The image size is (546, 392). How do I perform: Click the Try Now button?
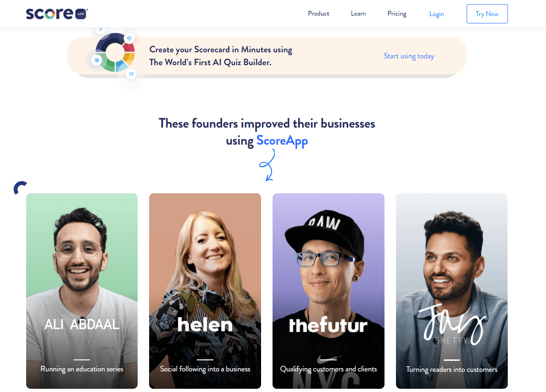pos(487,14)
